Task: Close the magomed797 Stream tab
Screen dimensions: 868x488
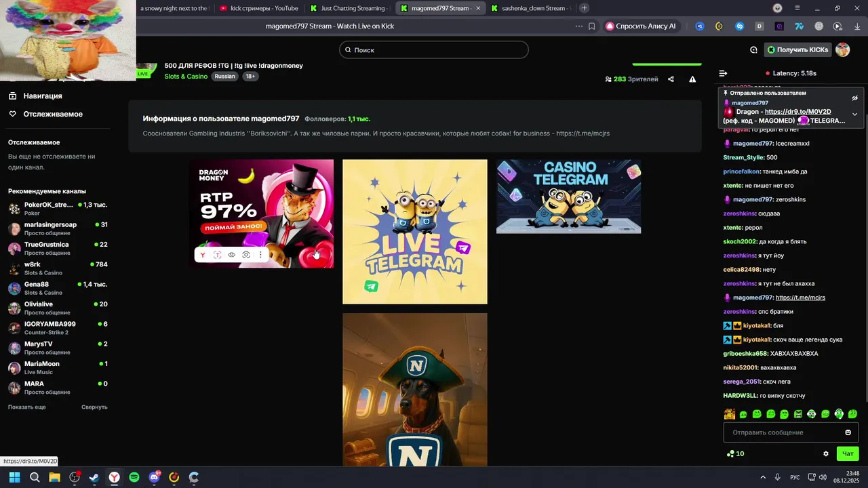Action: 478,8
